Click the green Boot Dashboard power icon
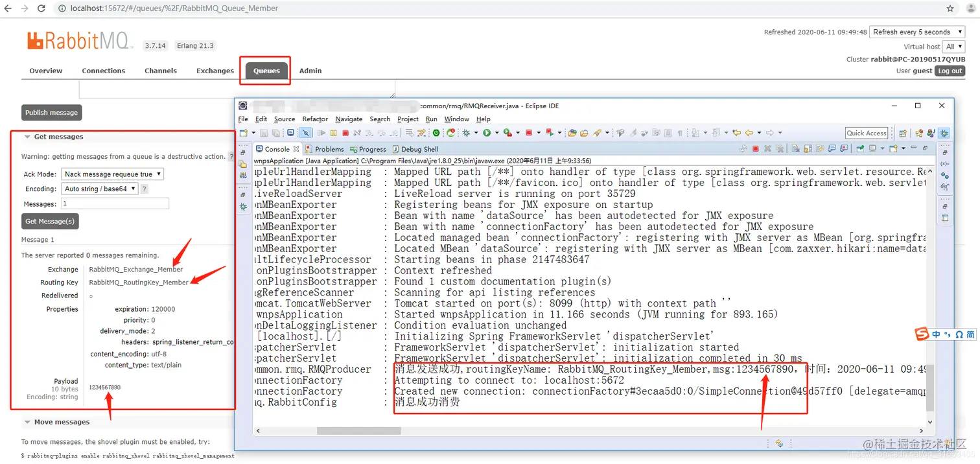The width and height of the screenshot is (980, 464). (436, 133)
